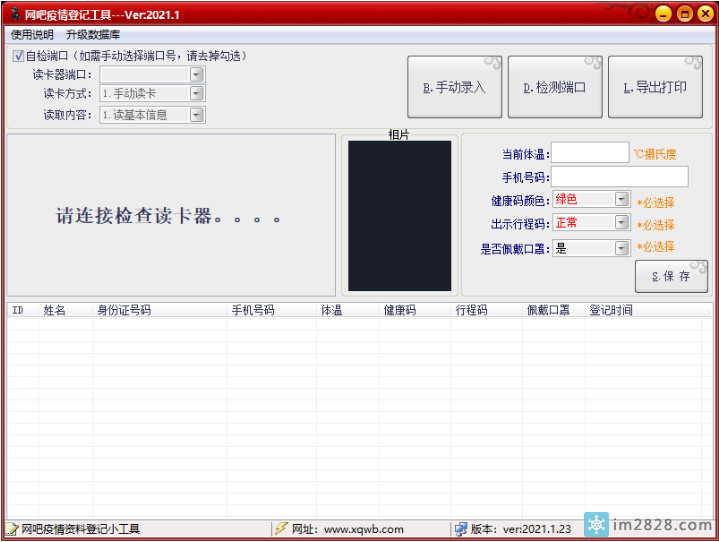The height and width of the screenshot is (542, 719).
Task: Click the 身份证号码 column header
Action: 124,311
